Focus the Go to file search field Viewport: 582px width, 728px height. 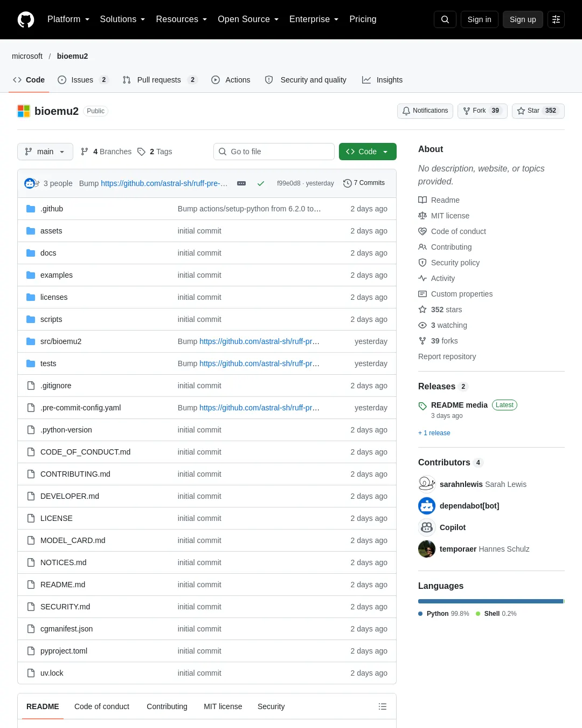coord(274,152)
